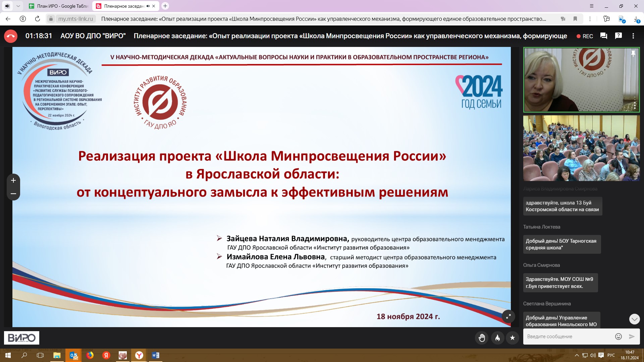Open the address bar three-dot menu
Image resolution: width=644 pixels, height=362 pixels.
tap(590, 19)
